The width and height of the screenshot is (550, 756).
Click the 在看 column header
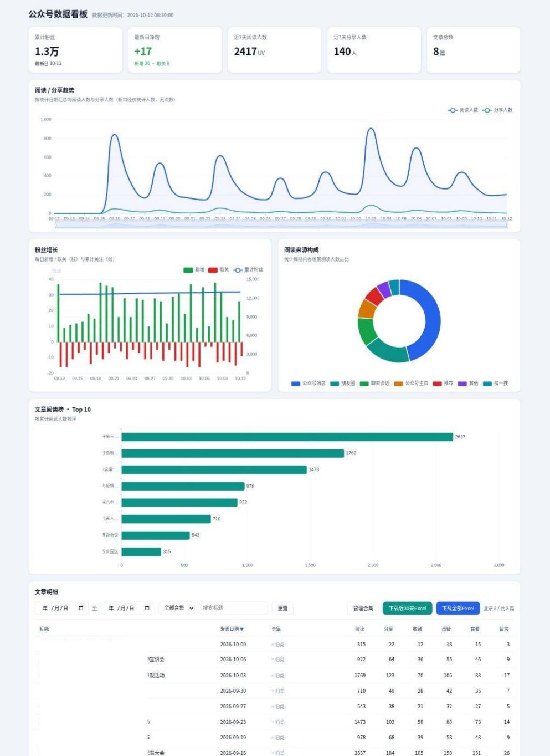click(x=475, y=629)
